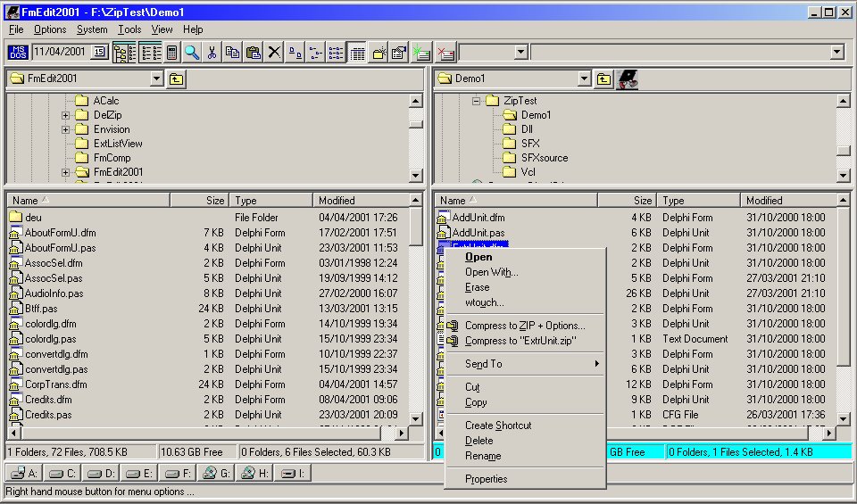Expand the DelZip folder node

(x=65, y=115)
